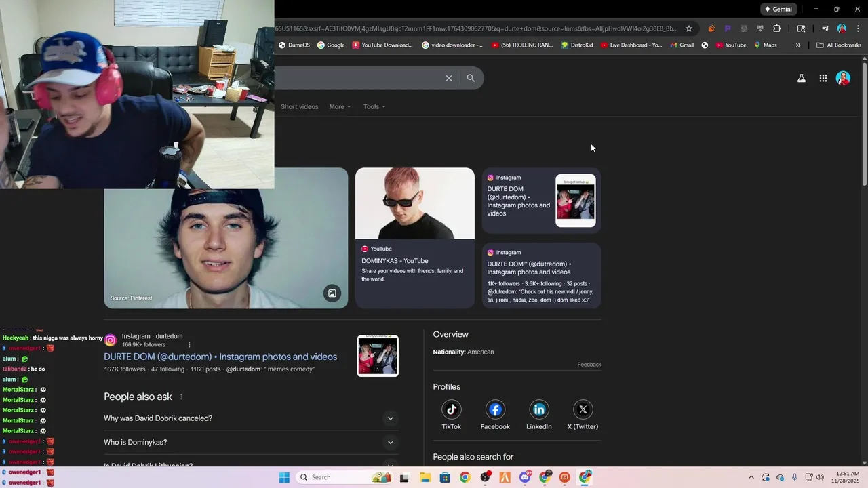868x488 pixels.
Task: Click the image viewer icon on the portrait
Action: [x=332, y=293]
